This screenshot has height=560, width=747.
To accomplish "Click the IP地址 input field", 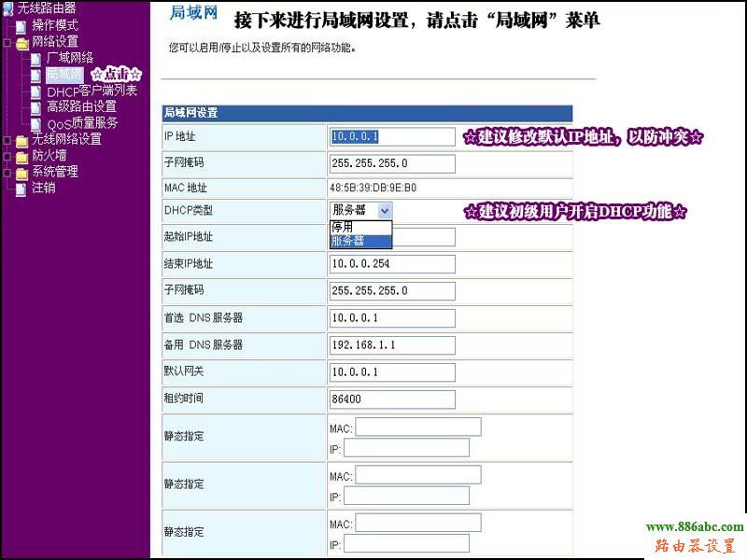I will [392, 137].
